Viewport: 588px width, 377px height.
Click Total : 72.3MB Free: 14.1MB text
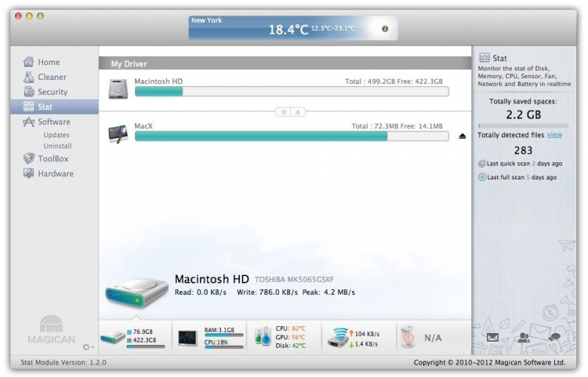click(397, 126)
